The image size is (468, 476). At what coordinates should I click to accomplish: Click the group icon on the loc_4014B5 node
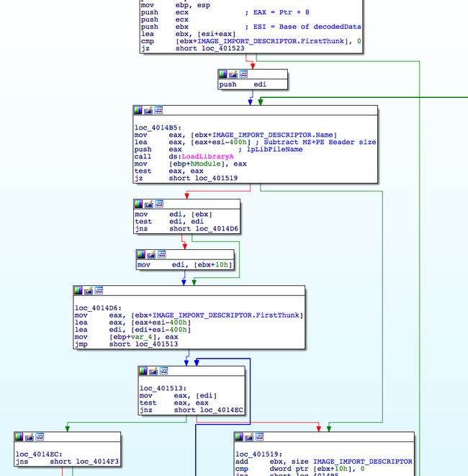158,110
